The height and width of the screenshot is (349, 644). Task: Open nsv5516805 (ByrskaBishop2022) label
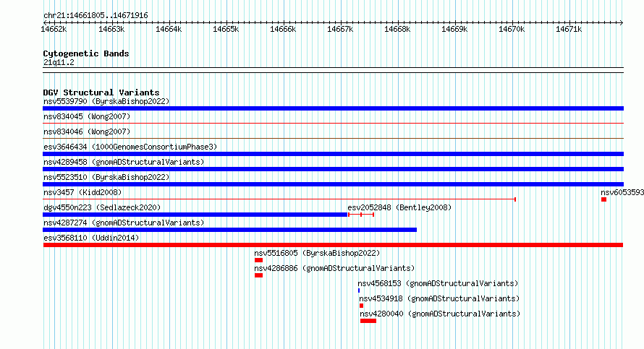(317, 253)
